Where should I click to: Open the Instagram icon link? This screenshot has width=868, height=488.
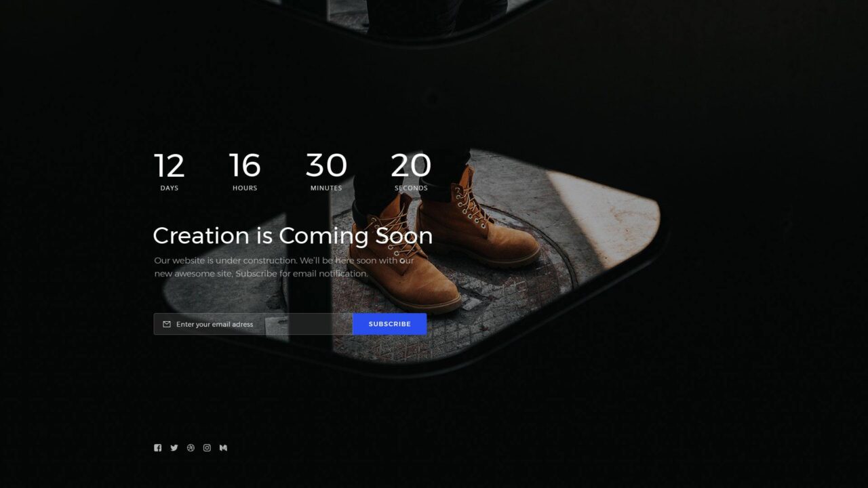[207, 448]
